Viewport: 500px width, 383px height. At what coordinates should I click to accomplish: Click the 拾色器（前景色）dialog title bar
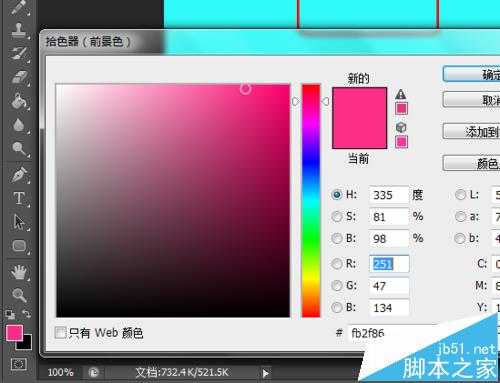coord(269,42)
